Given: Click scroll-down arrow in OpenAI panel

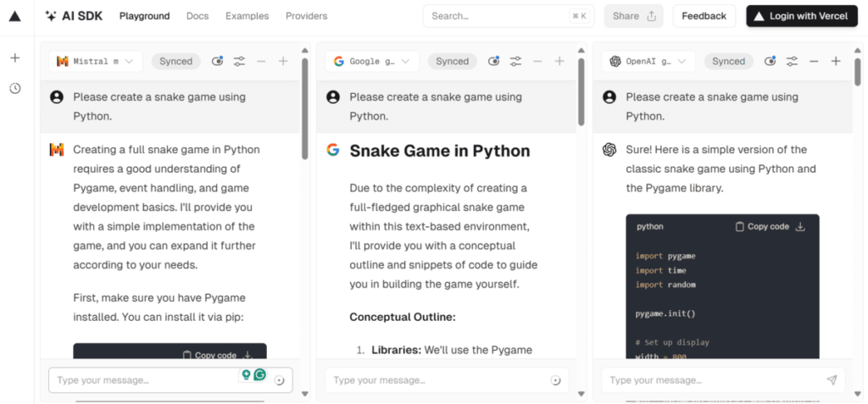Looking at the screenshot, I should [858, 394].
